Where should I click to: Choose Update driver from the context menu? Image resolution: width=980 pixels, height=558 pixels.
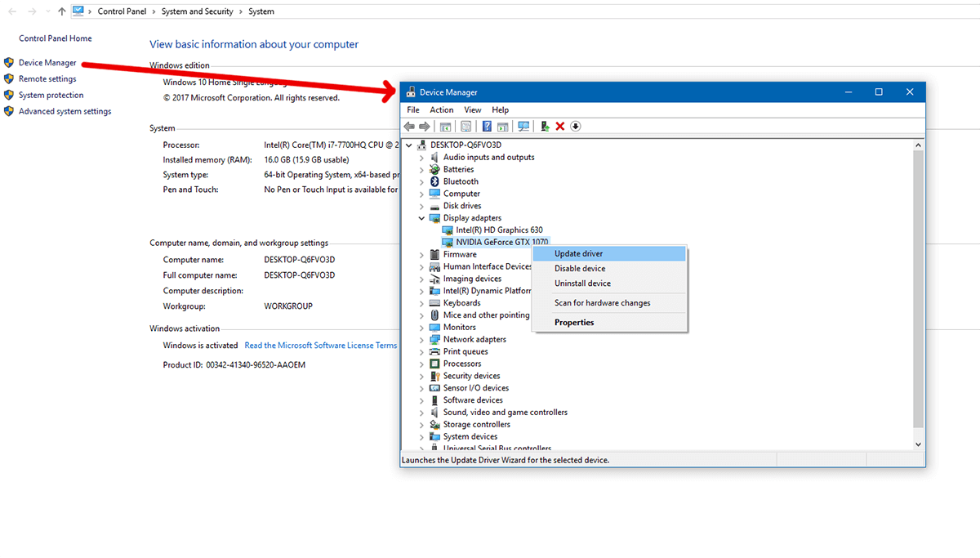click(609, 254)
